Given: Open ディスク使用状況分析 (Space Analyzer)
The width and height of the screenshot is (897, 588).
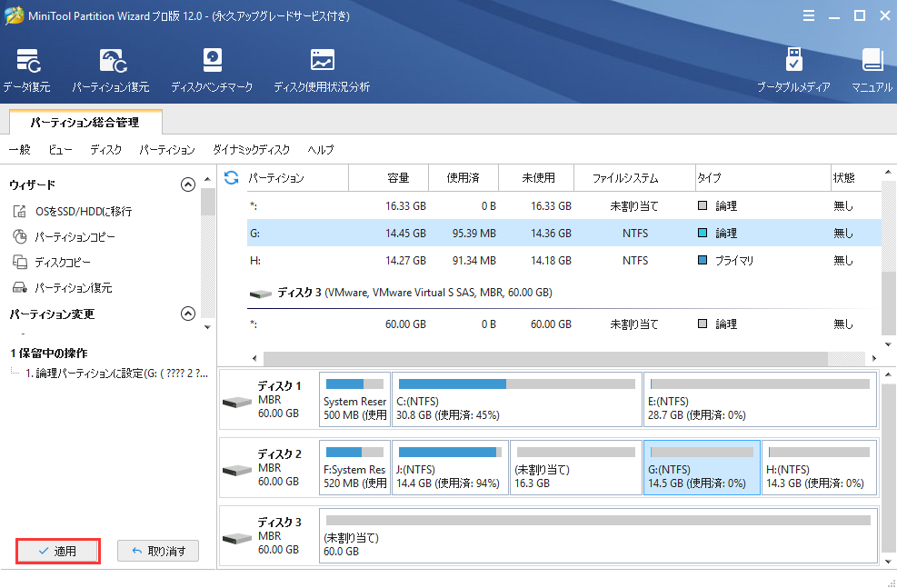Looking at the screenshot, I should 322,71.
